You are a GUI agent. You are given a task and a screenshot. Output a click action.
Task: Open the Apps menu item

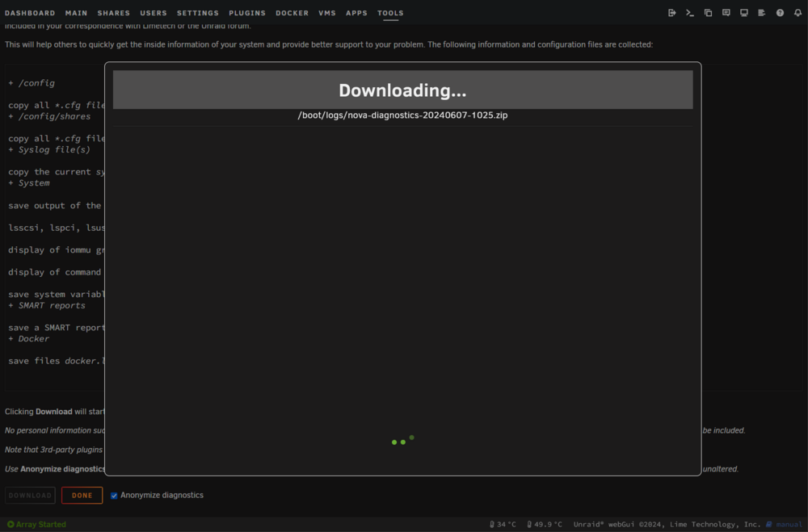click(356, 13)
